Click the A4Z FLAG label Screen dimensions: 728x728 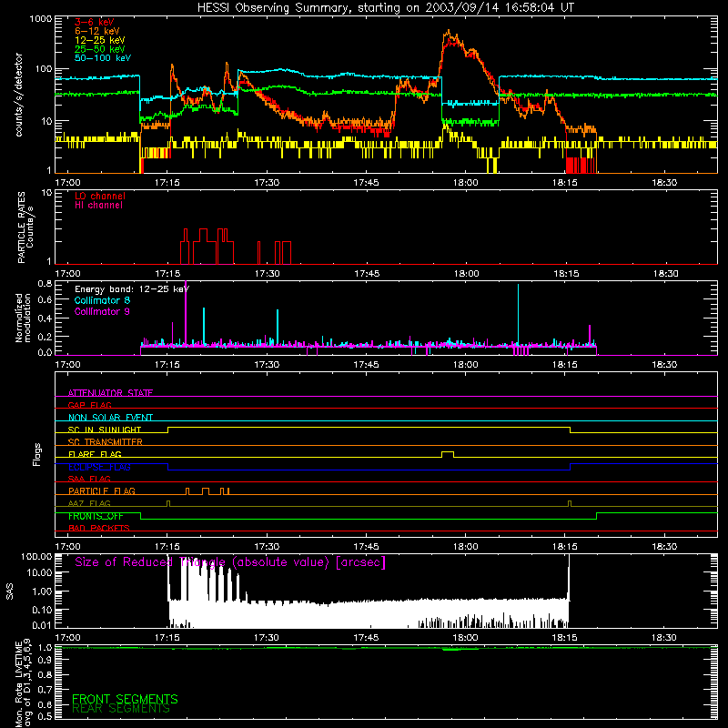[x=89, y=503]
